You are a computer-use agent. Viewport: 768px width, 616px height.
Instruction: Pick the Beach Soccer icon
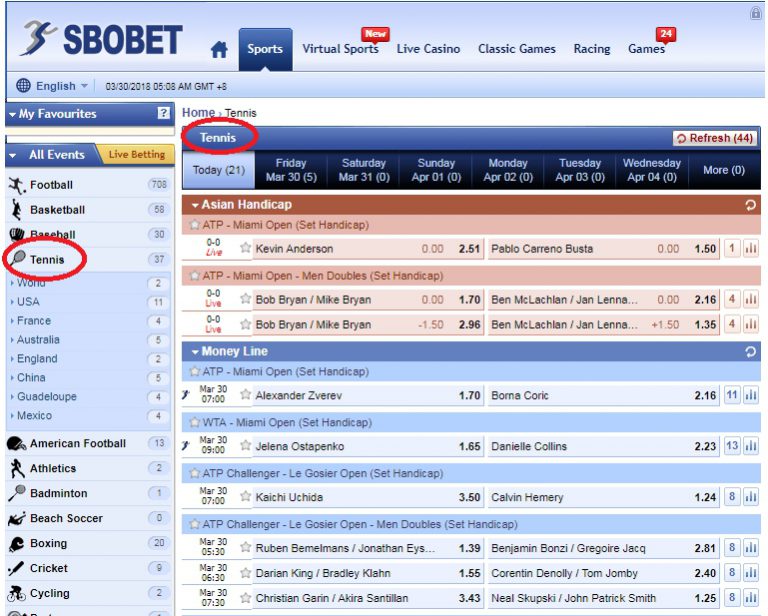(17, 519)
